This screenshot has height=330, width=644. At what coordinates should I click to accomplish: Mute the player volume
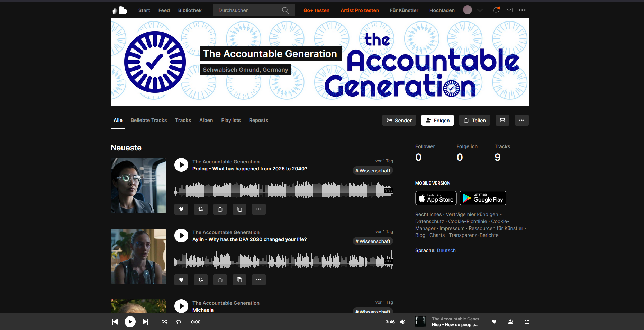click(x=403, y=322)
